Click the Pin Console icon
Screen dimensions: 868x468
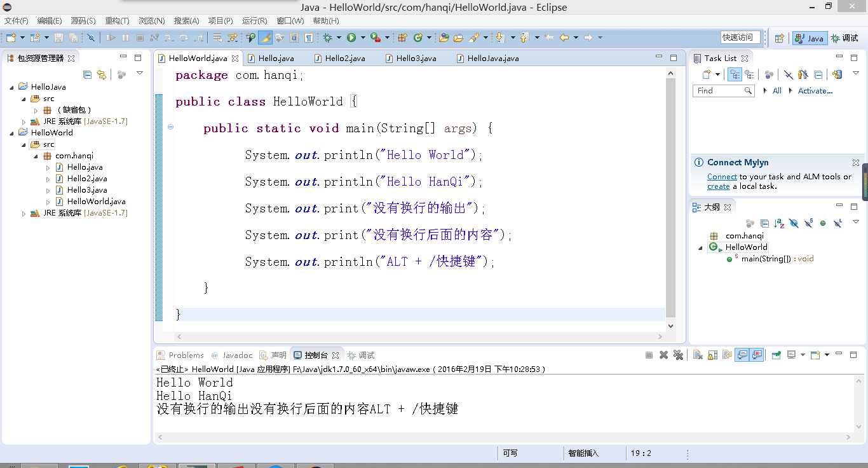pos(776,355)
